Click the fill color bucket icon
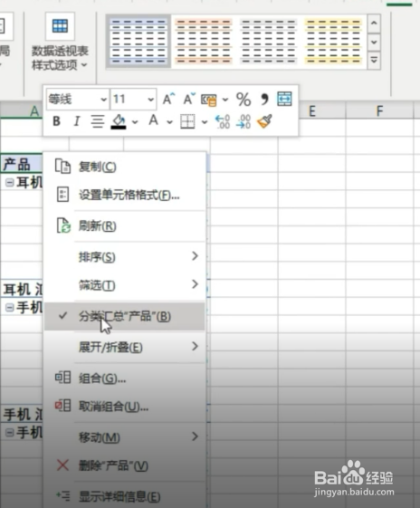The image size is (420, 508). pyautogui.click(x=119, y=122)
